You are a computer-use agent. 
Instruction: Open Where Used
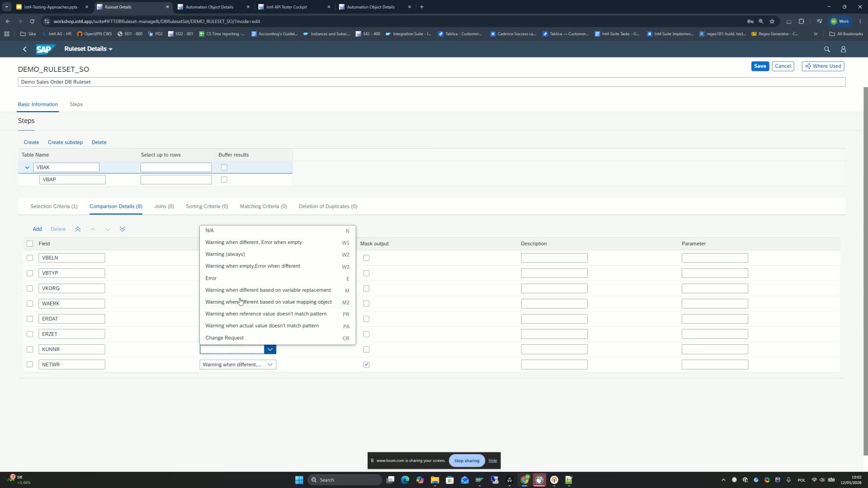(x=823, y=66)
